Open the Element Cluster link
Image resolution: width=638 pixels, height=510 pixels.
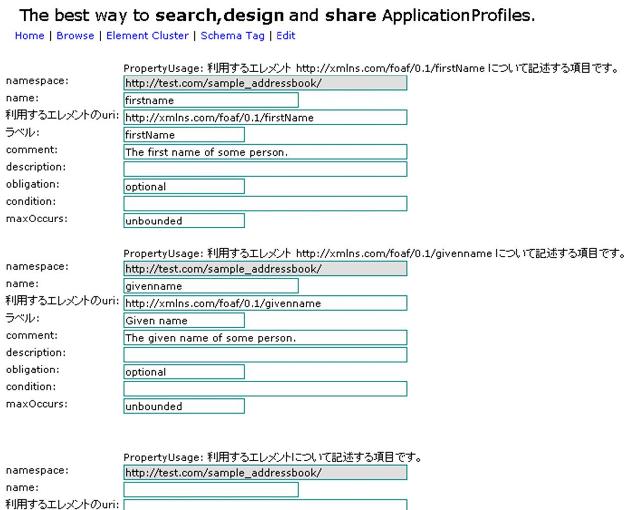[x=147, y=35]
